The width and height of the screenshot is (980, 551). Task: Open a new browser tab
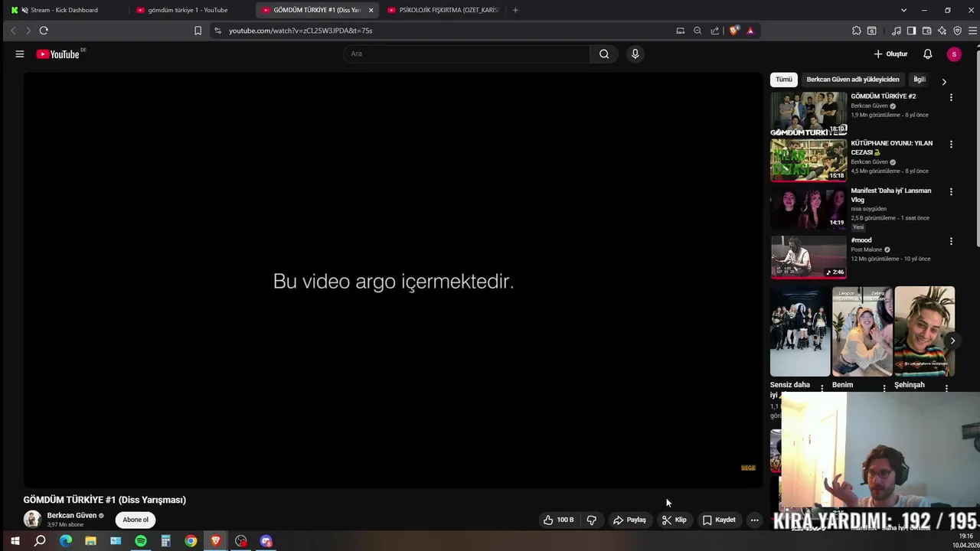515,10
